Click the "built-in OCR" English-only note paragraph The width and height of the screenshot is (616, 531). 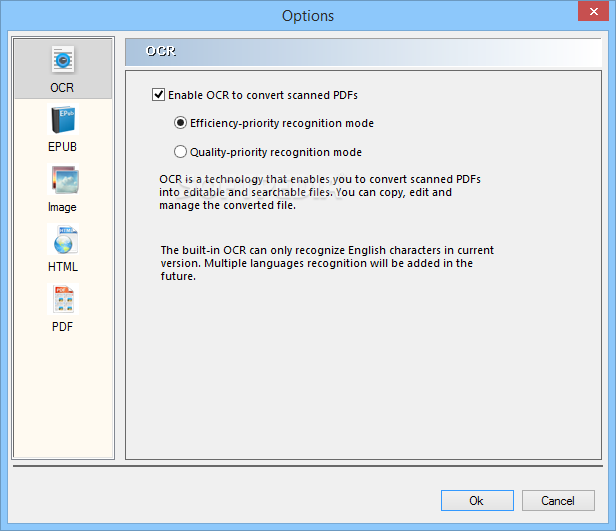coord(327,263)
